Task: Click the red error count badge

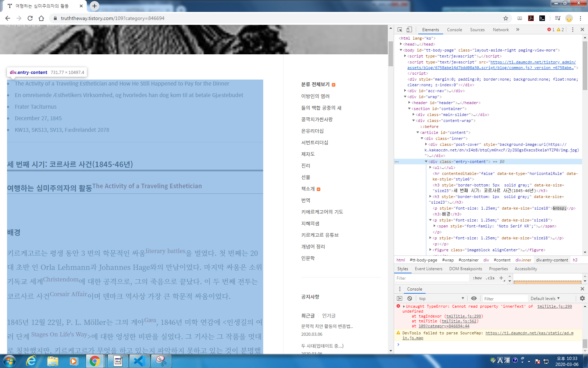Action: [x=551, y=30]
